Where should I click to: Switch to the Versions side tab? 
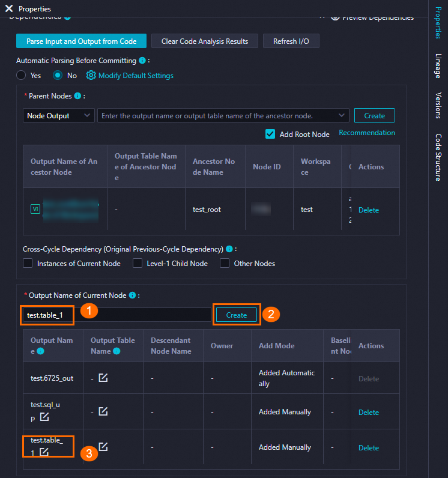point(438,105)
